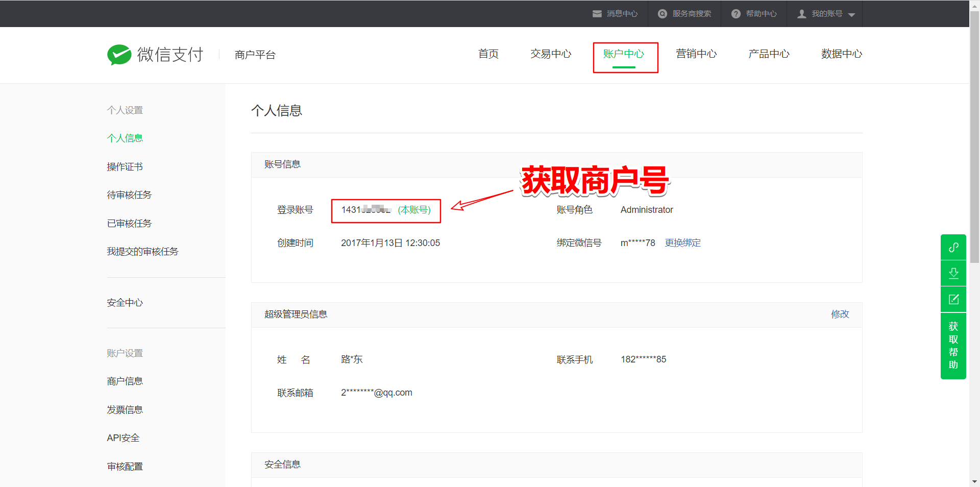
Task: Click the contact phone 182******85
Action: pos(643,359)
